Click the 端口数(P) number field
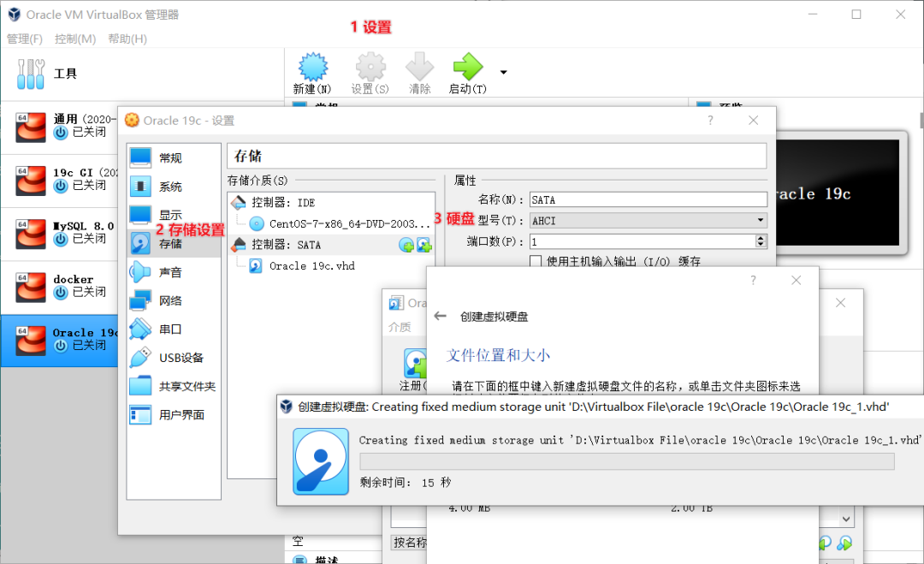This screenshot has height=564, width=924. coord(643,241)
